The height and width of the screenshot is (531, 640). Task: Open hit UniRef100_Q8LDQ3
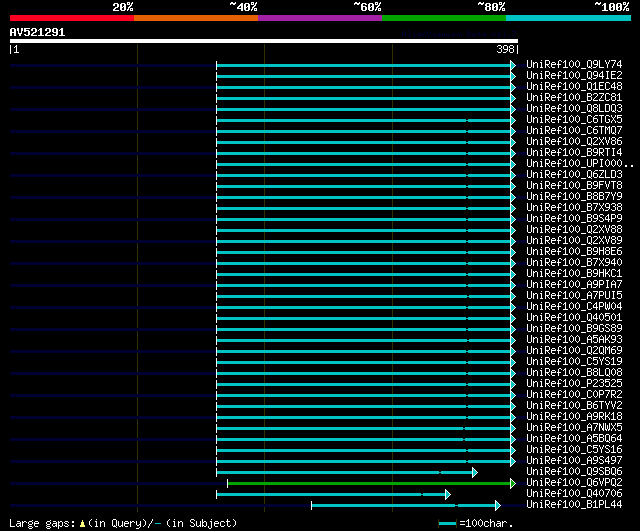point(574,109)
